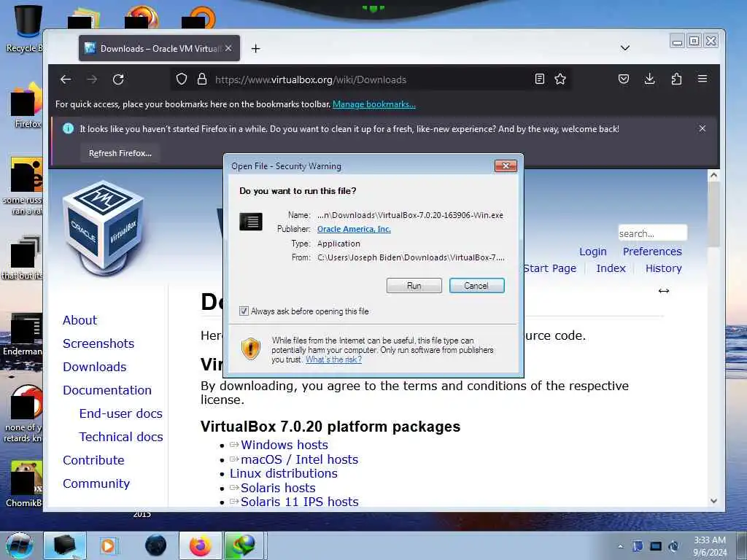Open the History page link
This screenshot has height=560, width=747.
click(x=664, y=268)
